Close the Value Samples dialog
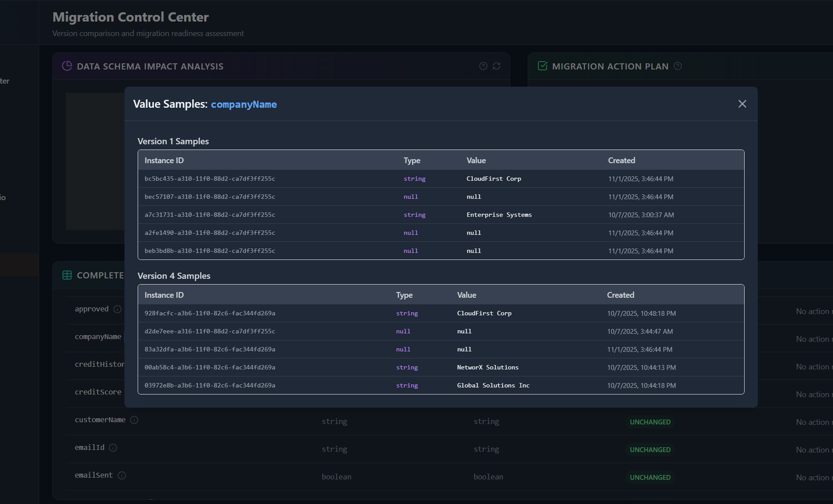 click(x=742, y=104)
